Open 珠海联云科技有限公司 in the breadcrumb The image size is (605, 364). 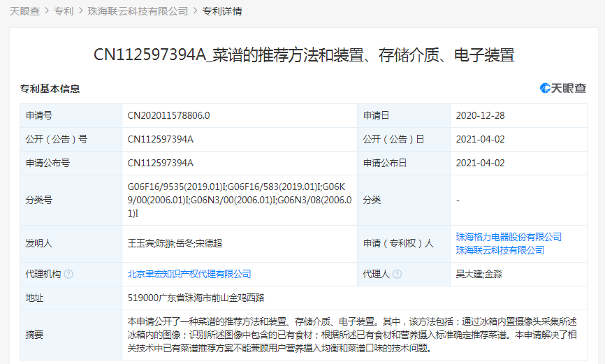pos(138,11)
